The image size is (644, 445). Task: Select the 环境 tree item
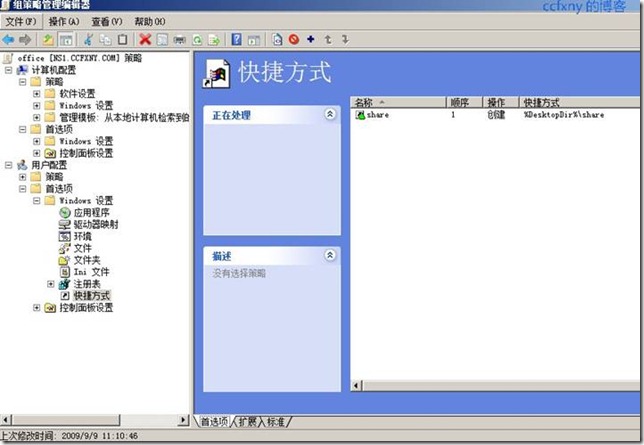tap(83, 237)
